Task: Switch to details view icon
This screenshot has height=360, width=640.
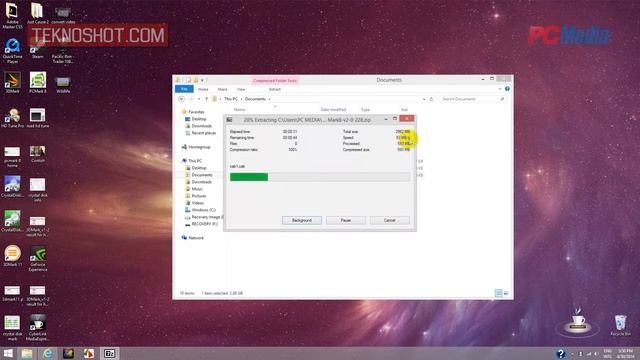Action: (x=498, y=293)
